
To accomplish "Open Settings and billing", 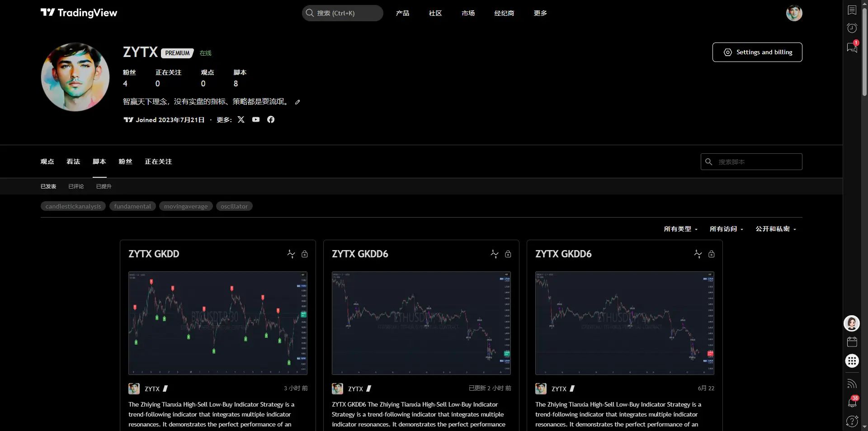I will pos(757,52).
